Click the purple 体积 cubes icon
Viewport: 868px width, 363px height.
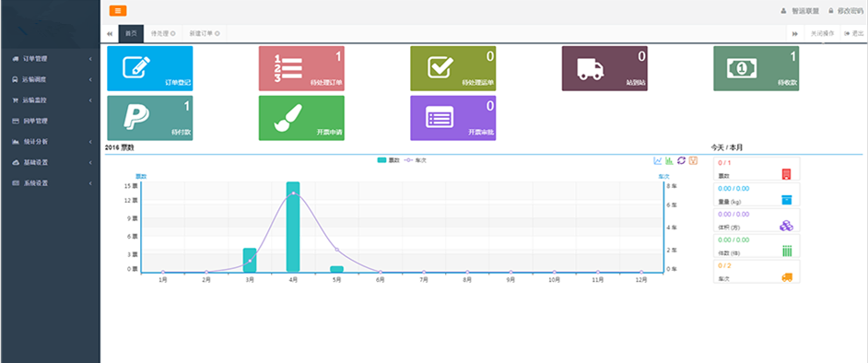click(x=787, y=225)
